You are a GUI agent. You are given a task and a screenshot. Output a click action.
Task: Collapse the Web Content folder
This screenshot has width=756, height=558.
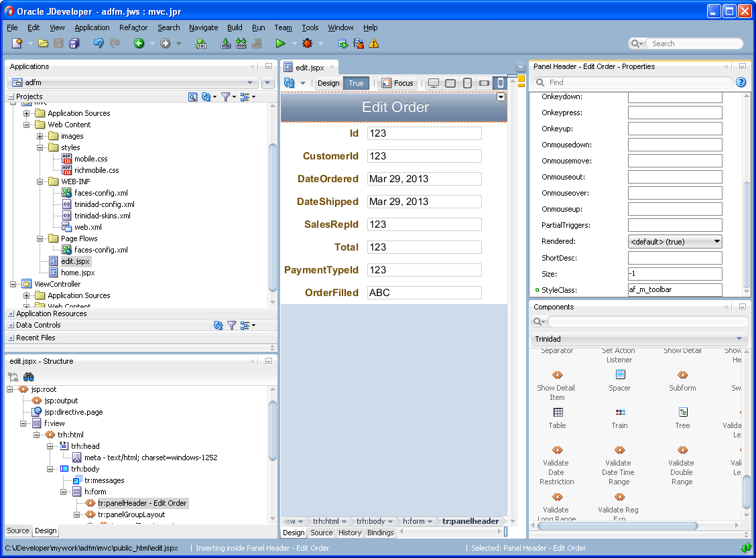[x=27, y=125]
